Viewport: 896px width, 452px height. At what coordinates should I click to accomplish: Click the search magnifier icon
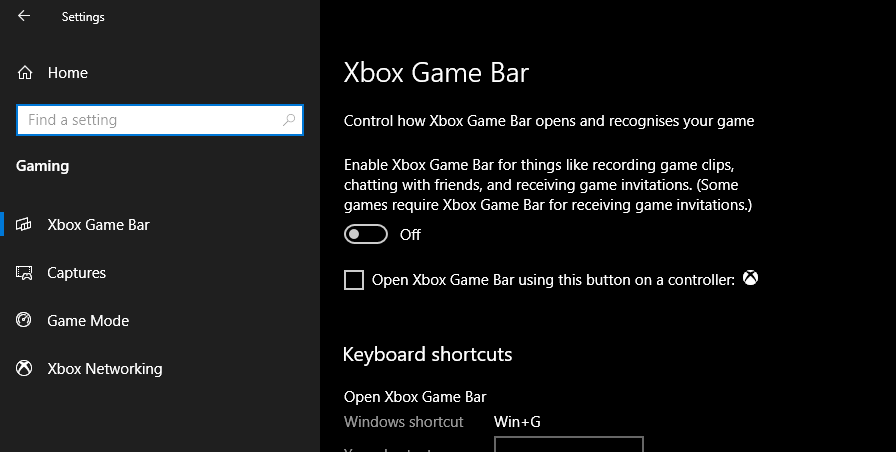(289, 120)
